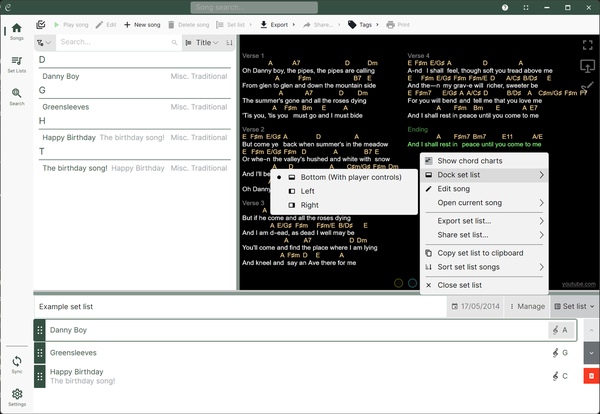Click Close set list
The width and height of the screenshot is (600, 414).
[484, 285]
